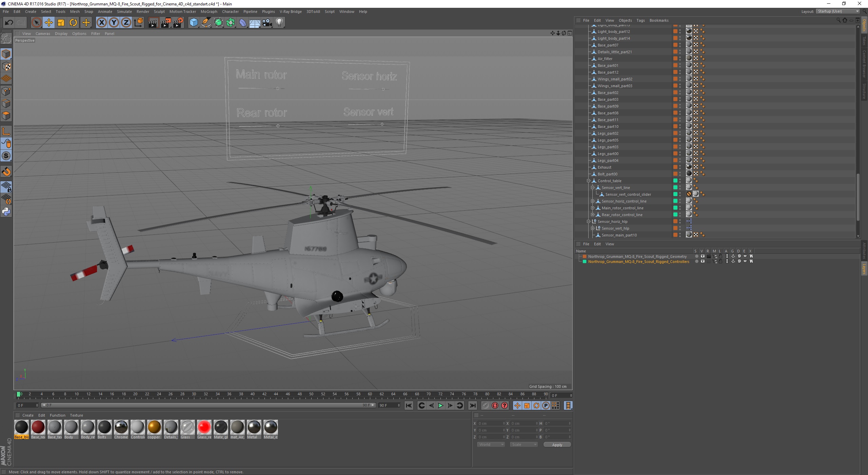
Task: Open the Simulate menu
Action: point(124,12)
